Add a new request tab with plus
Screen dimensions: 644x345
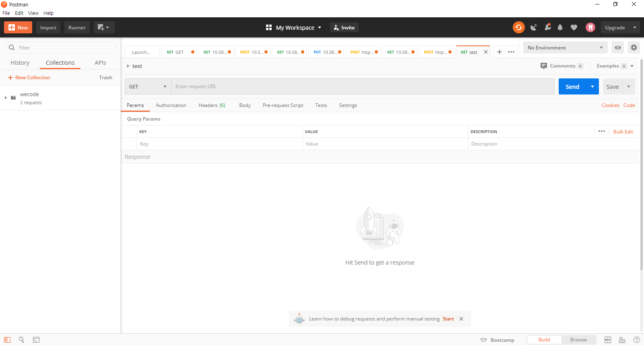(x=499, y=52)
